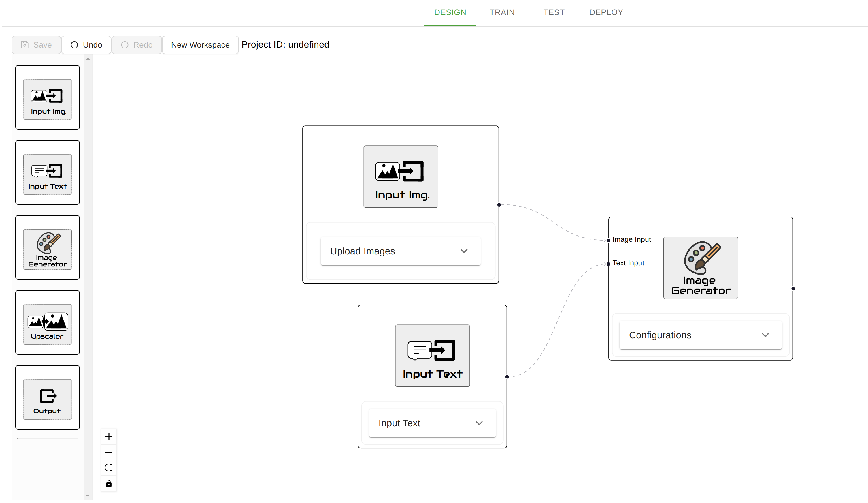
Task: Click the Image Generator node icon on canvas
Action: point(701,268)
